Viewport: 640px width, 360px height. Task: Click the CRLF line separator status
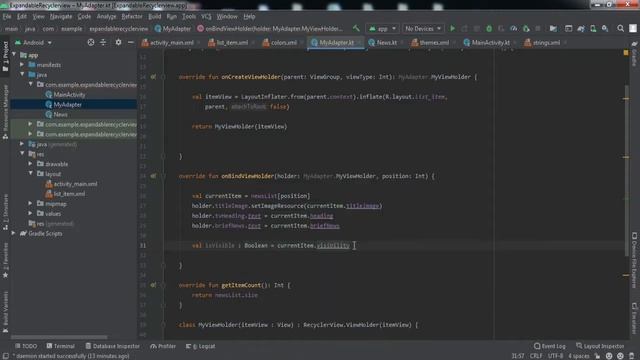click(536, 356)
